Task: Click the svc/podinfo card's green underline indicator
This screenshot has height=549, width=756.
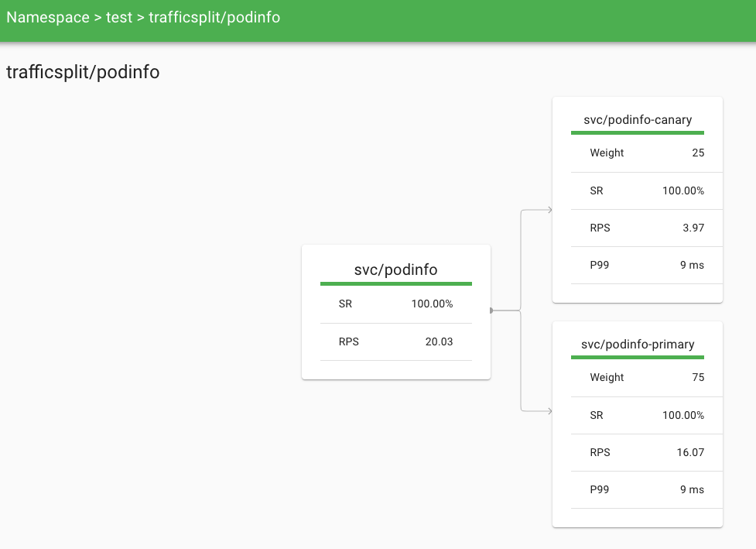Action: [x=395, y=283]
